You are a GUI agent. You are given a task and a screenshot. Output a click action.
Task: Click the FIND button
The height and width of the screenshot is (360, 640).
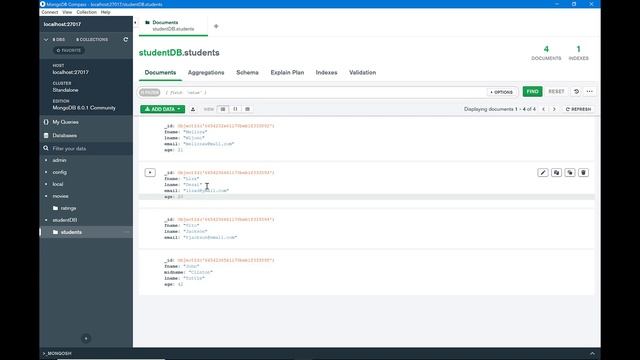tap(532, 91)
